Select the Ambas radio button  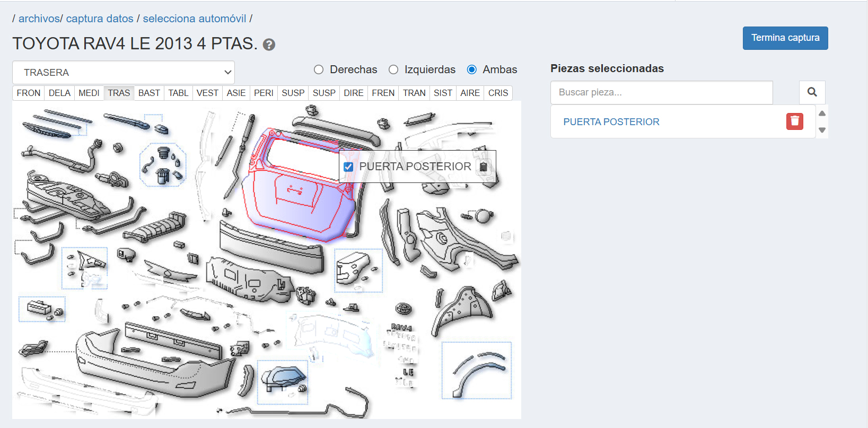point(471,69)
